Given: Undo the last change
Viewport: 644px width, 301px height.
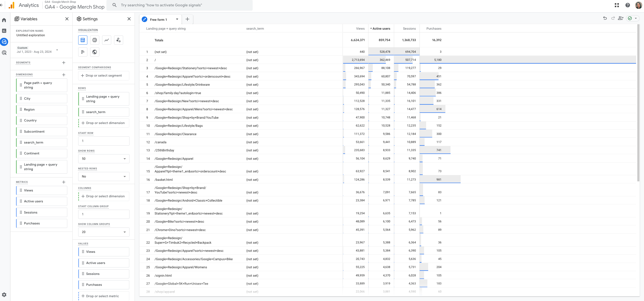Looking at the screenshot, I should tap(605, 18).
